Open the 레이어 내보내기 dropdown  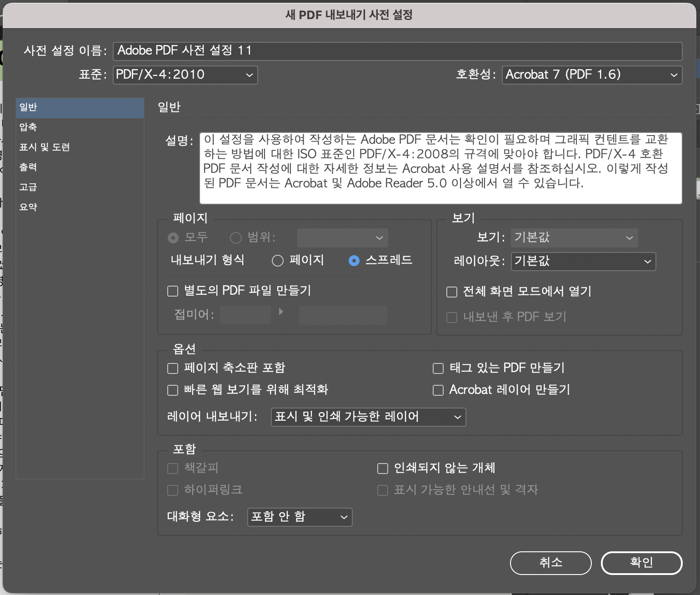tap(369, 417)
